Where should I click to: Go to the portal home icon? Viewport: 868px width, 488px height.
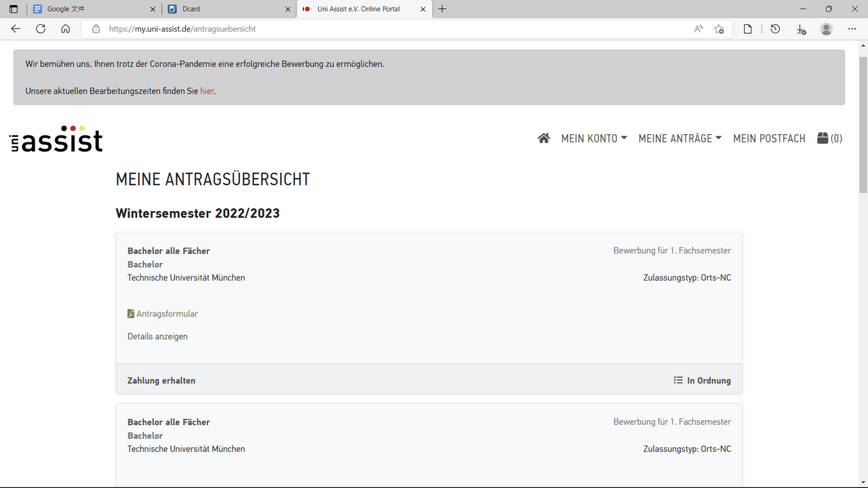544,138
